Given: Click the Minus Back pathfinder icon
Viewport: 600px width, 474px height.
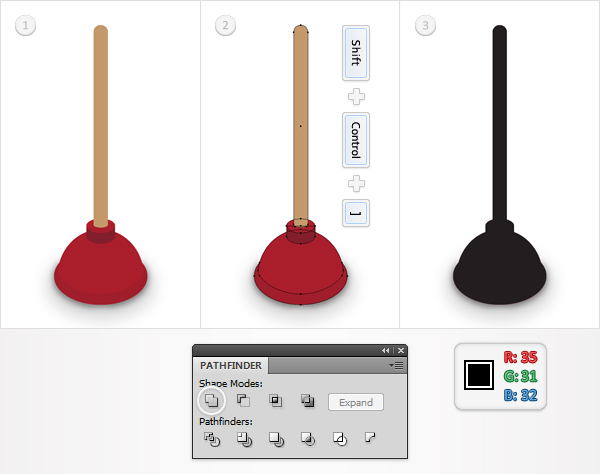Looking at the screenshot, I should pos(370,437).
